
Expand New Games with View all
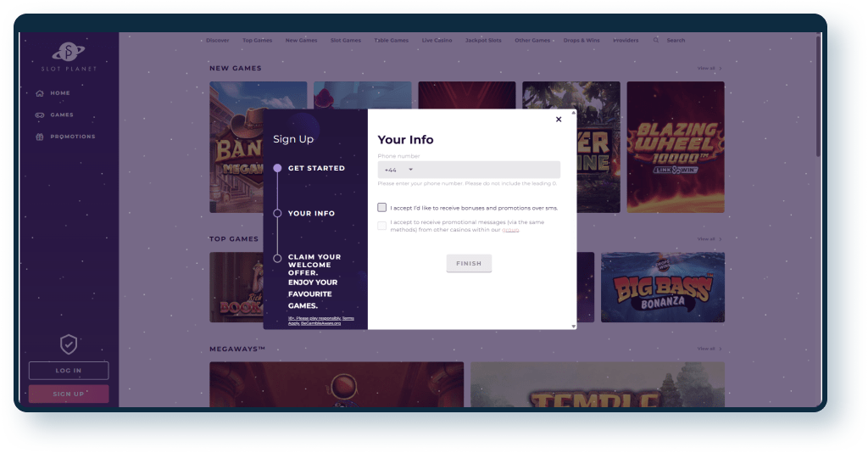click(709, 68)
